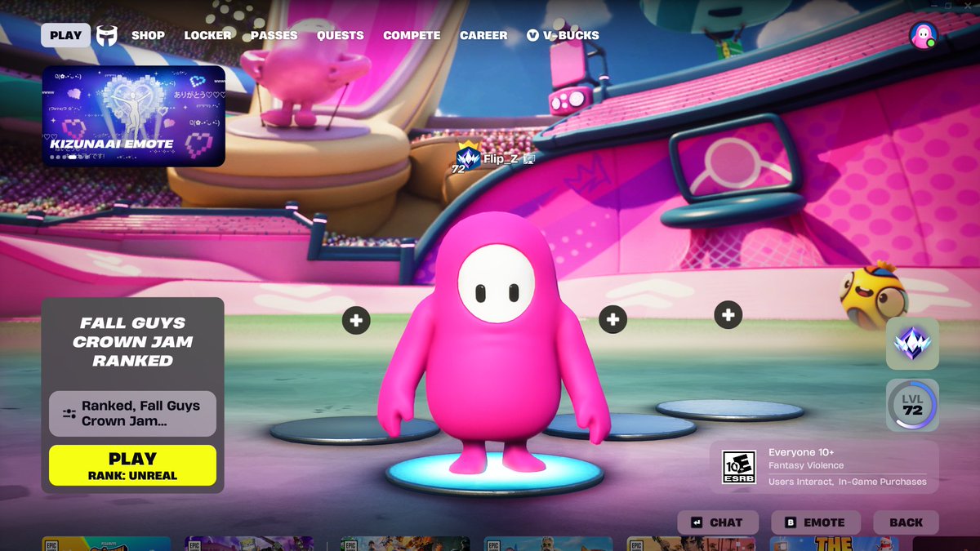The width and height of the screenshot is (980, 551).
Task: Click the PC platform icon after Flip_Z
Action: click(528, 159)
